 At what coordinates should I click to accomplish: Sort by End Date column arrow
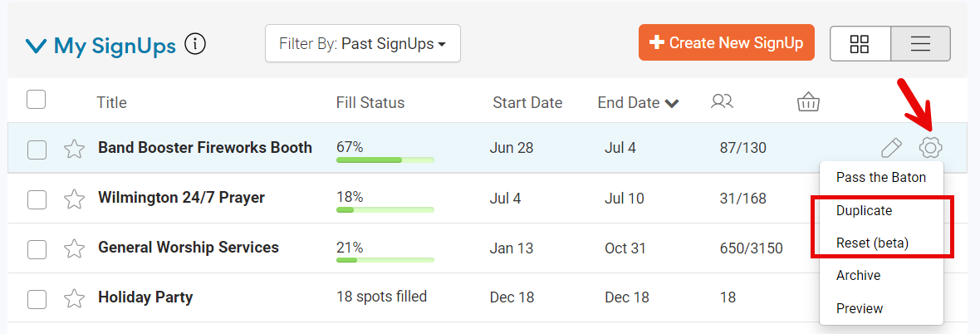point(672,104)
